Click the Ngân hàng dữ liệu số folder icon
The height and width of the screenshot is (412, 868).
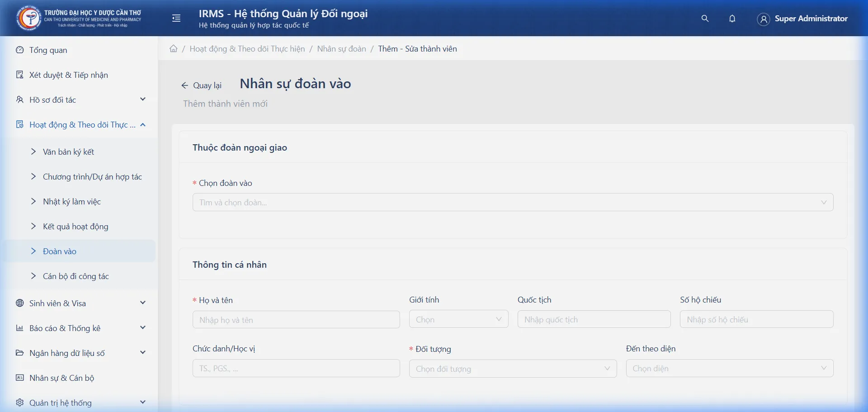point(19,353)
